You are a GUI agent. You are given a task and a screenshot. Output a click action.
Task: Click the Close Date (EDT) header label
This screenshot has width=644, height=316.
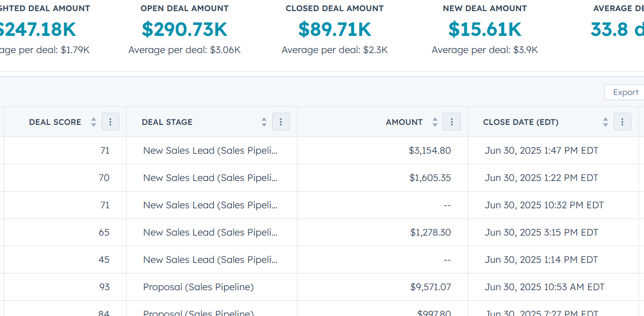[521, 122]
